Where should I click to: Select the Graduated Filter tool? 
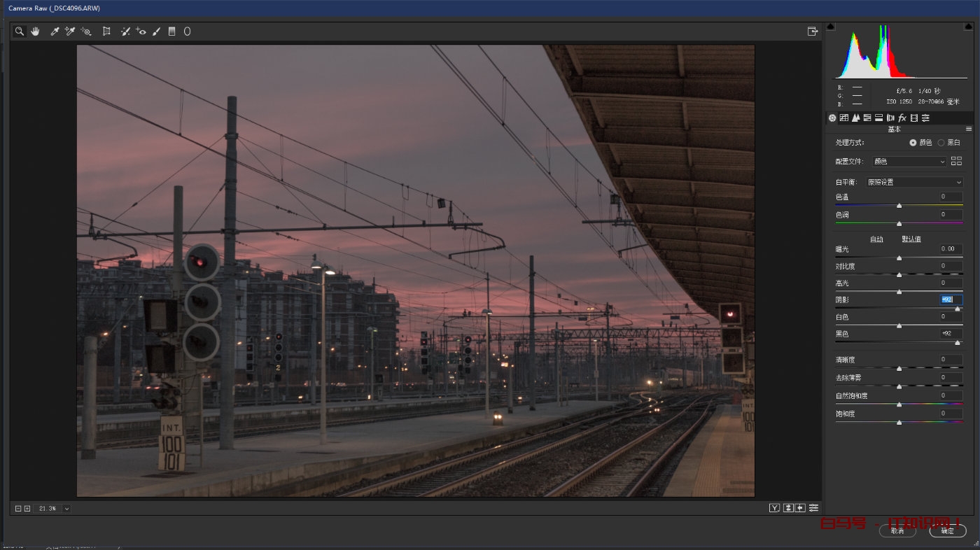click(x=172, y=31)
